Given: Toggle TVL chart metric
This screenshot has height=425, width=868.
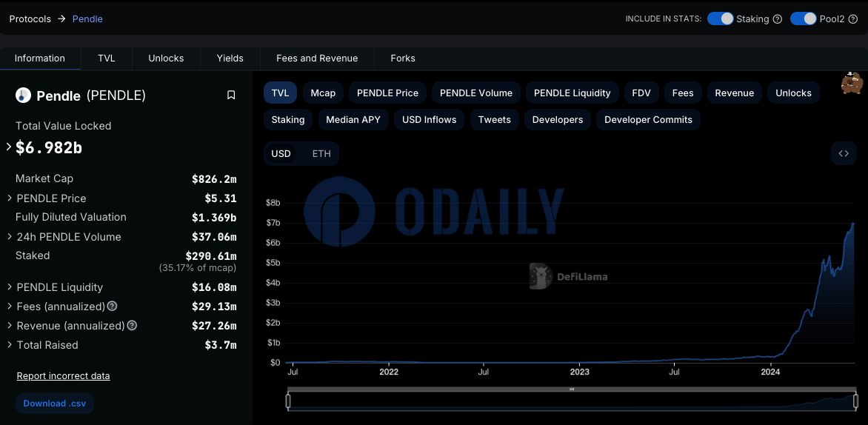Looking at the screenshot, I should 280,93.
